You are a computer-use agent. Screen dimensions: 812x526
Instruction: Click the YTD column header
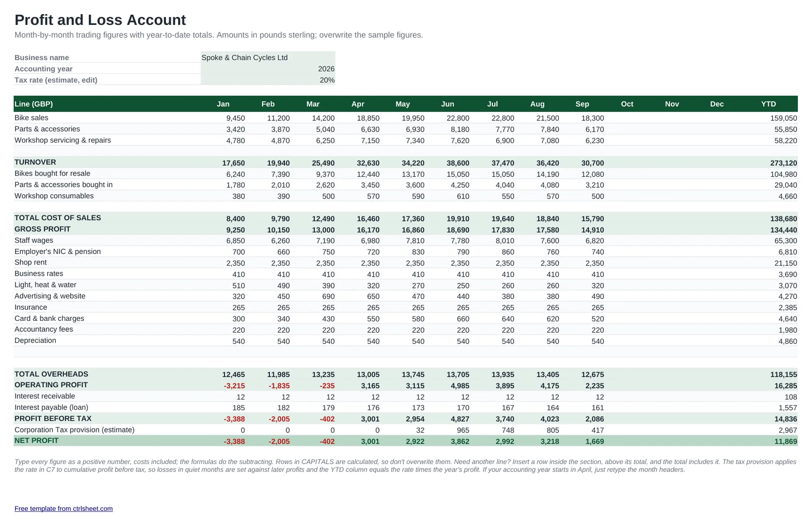point(768,104)
